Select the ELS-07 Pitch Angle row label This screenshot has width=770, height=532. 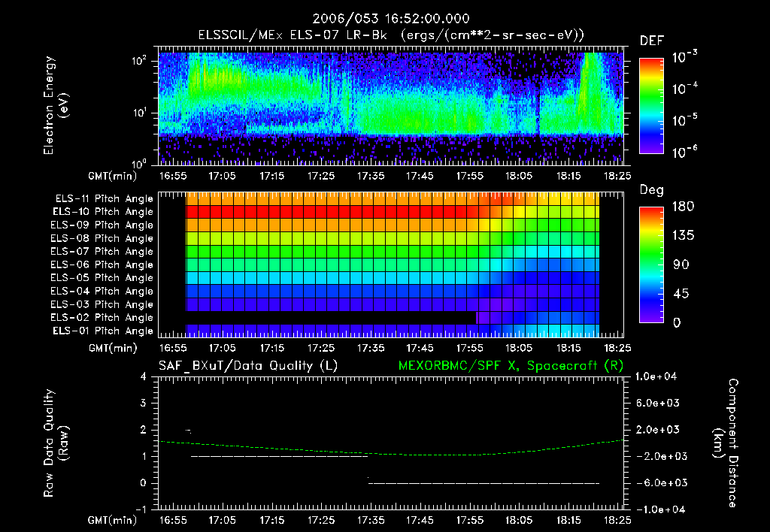[102, 251]
